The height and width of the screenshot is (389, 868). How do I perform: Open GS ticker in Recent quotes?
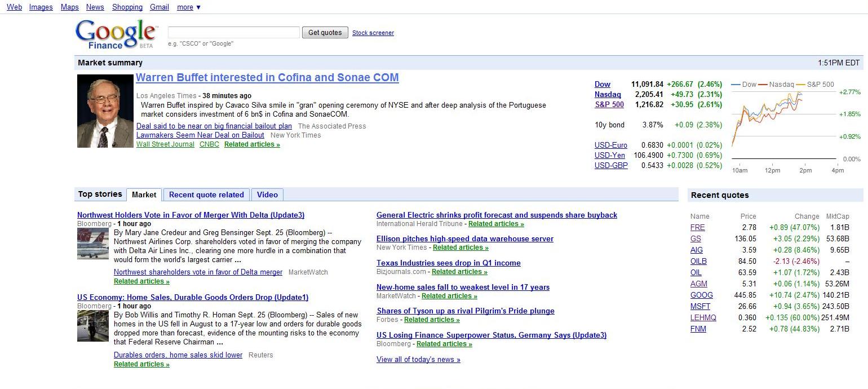coord(696,239)
